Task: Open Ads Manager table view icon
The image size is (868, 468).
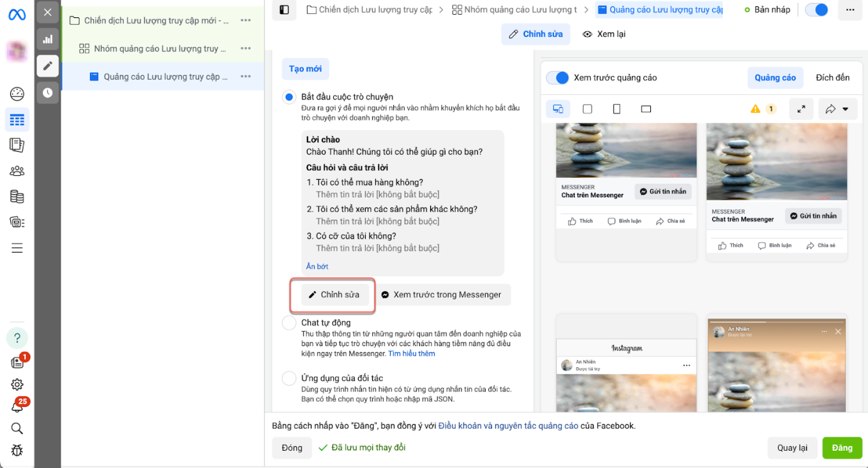Action: (x=17, y=120)
